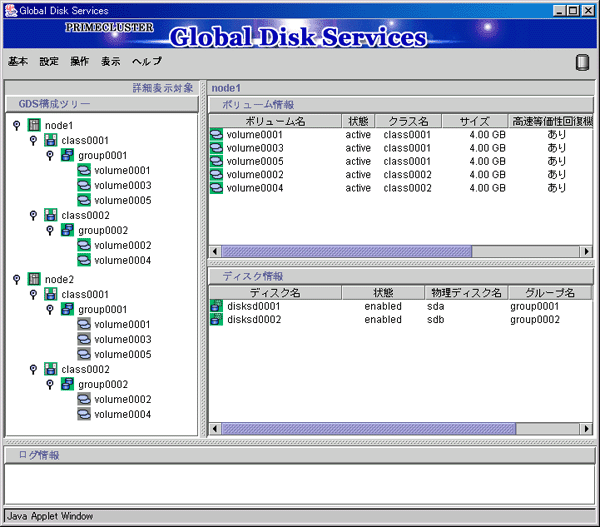Open the 操作 menu
Viewport: 600px width, 527px height.
click(80, 61)
